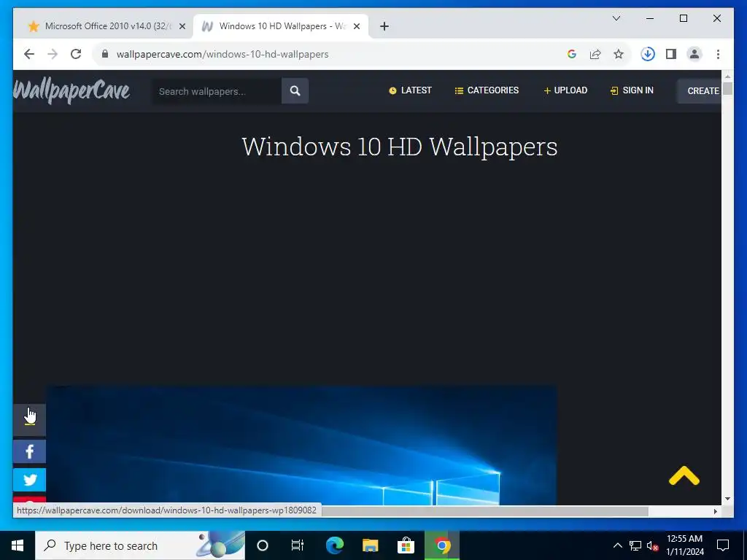Close the Windows 10 HD Wallpapers tab
Image resolution: width=747 pixels, height=560 pixels.
tap(356, 27)
